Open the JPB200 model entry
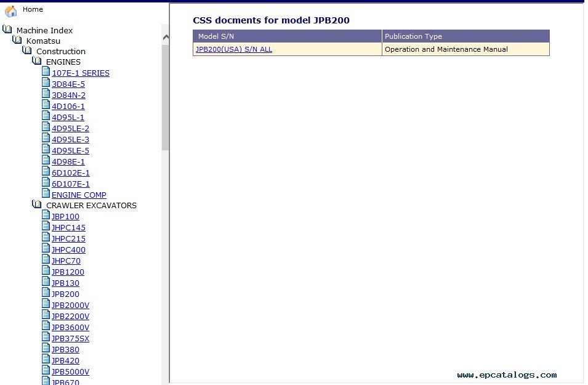588x385 pixels. (x=66, y=294)
